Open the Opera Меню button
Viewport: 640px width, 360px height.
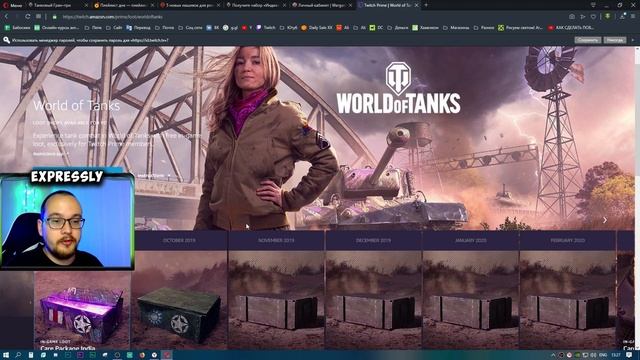click(12, 5)
